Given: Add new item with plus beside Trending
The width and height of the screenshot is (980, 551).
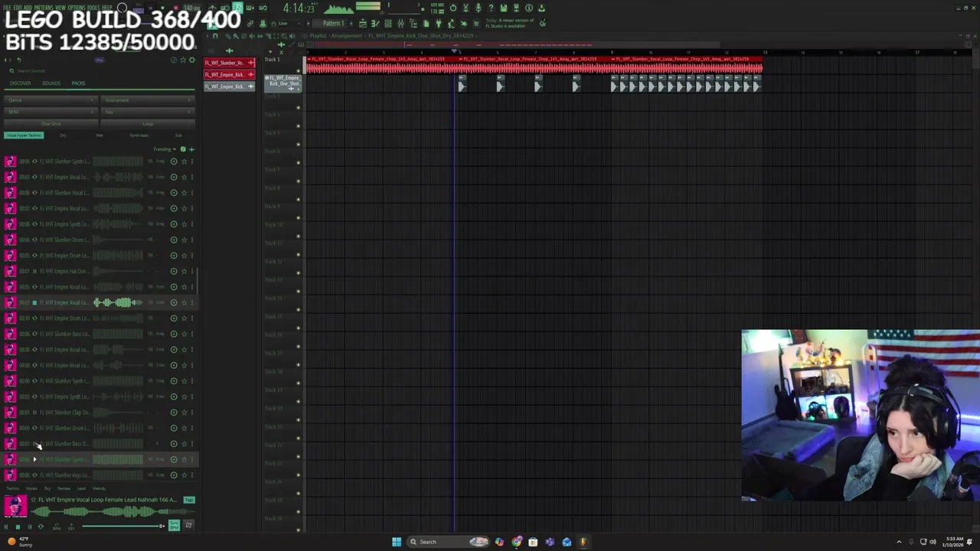Looking at the screenshot, I should (x=191, y=149).
